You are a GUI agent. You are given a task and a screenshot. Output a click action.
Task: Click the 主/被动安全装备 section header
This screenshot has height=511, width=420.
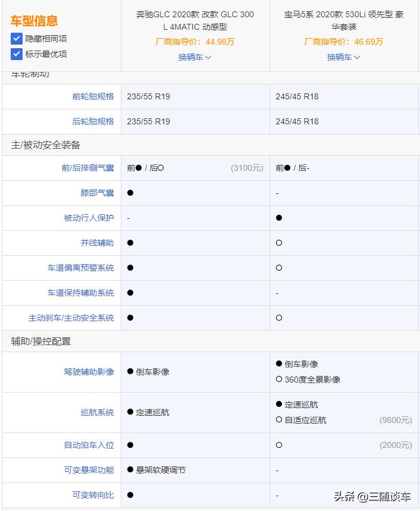[x=46, y=145]
